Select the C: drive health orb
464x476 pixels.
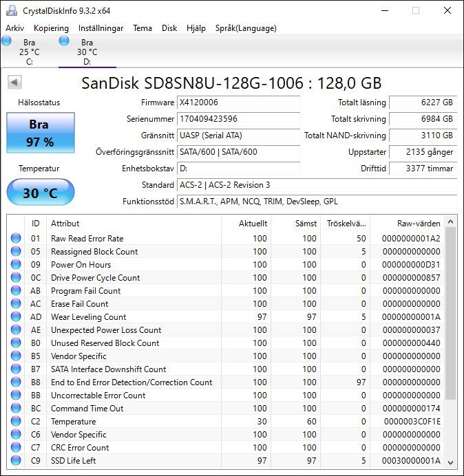7,41
